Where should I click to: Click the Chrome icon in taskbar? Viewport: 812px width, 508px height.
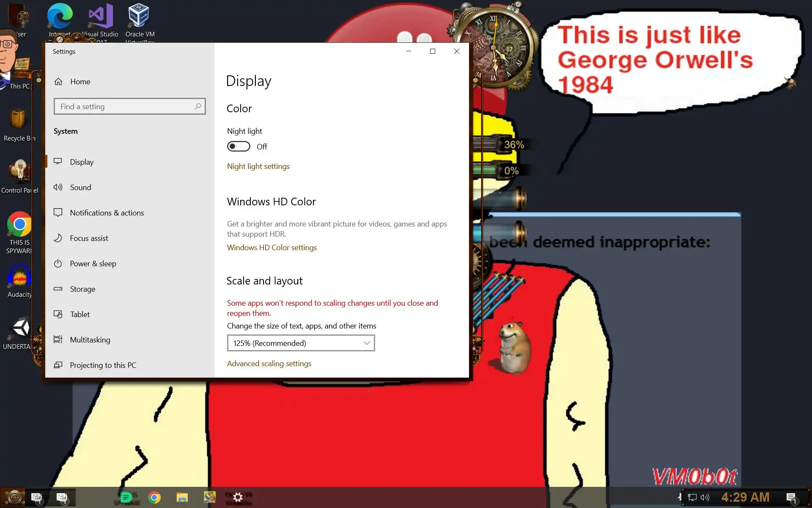[x=154, y=497]
